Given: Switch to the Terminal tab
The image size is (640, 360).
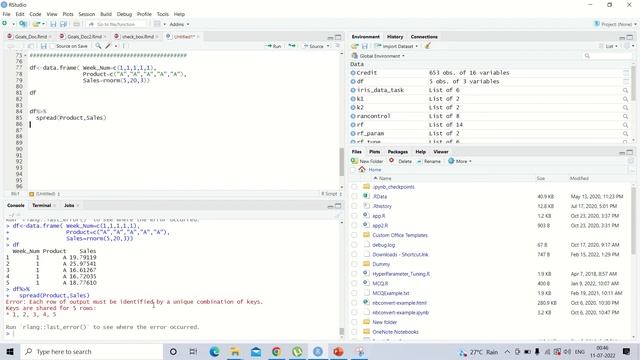Looking at the screenshot, I should 42,205.
